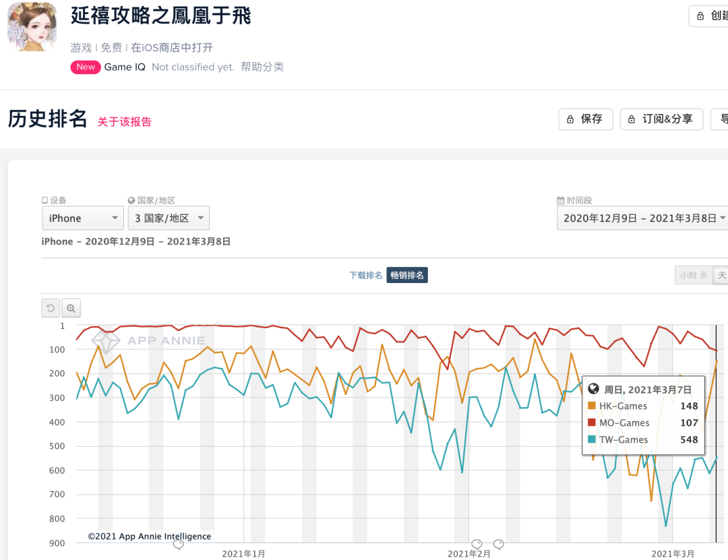Viewport: 728px width, 560px height.
Task: Open the 关于该报告 link
Action: [x=125, y=122]
